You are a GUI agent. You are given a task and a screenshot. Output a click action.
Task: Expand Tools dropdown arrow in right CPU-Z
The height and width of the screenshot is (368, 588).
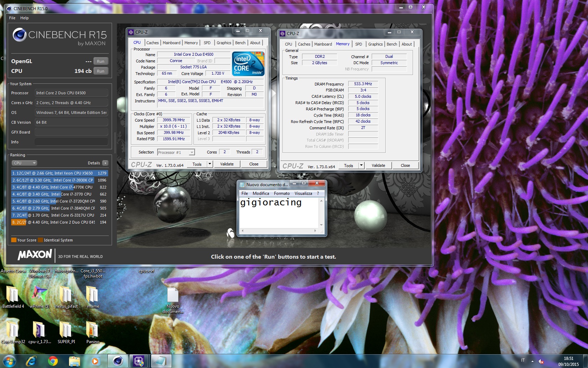361,165
